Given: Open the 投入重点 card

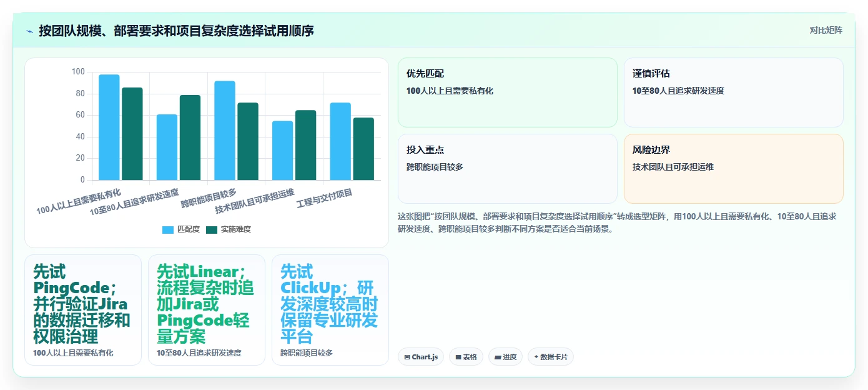Looking at the screenshot, I should coord(507,169).
